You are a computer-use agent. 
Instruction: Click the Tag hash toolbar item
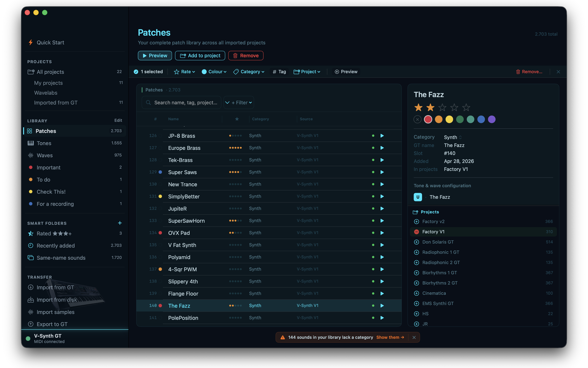[x=279, y=72]
